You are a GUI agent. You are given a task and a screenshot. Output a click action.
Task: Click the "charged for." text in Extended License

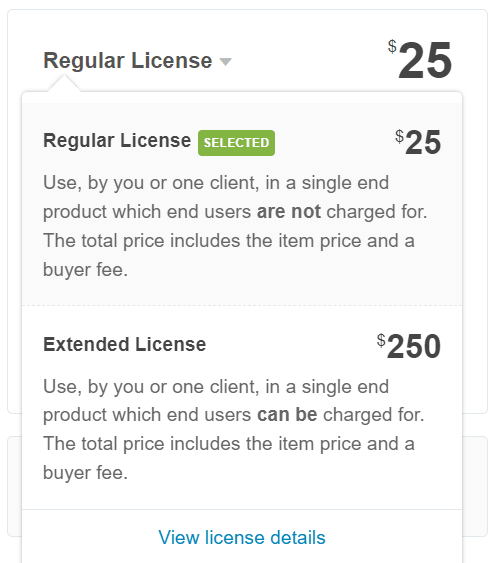coord(374,415)
